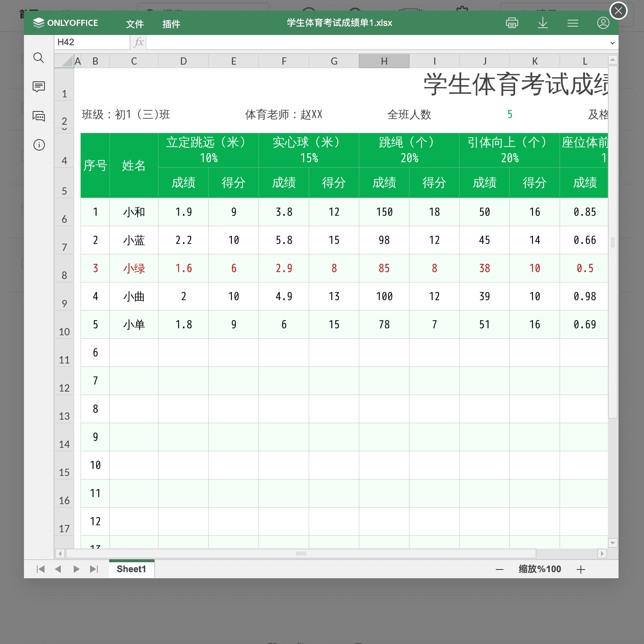
Task: Show the about info icon
Action: 39,145
